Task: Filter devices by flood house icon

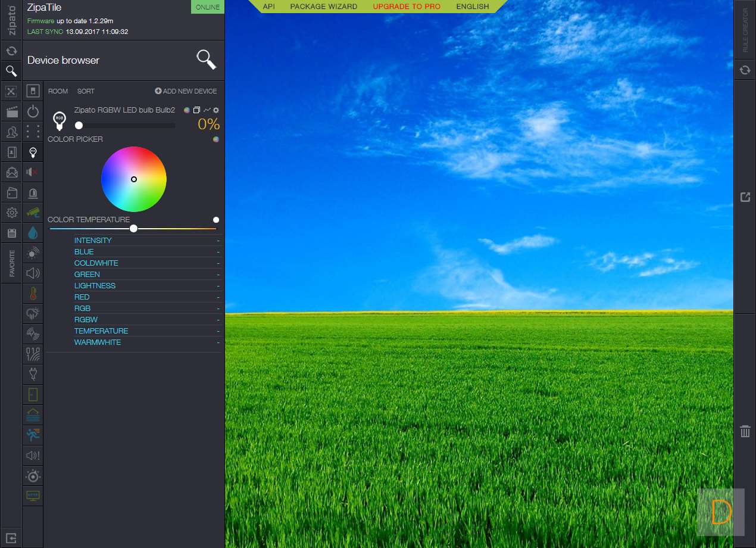Action: point(33,415)
